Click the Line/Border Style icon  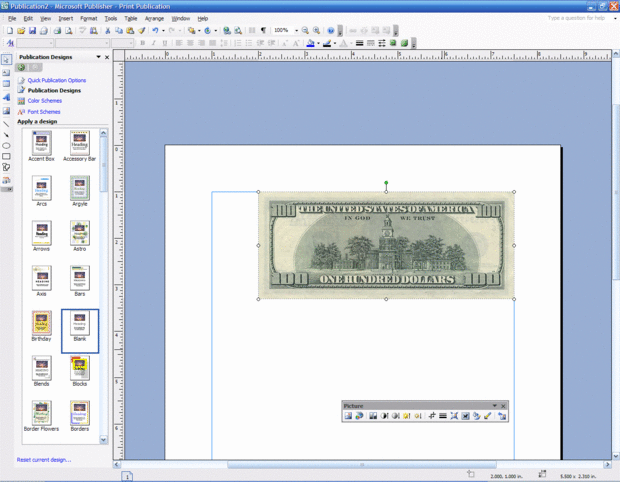tap(359, 43)
